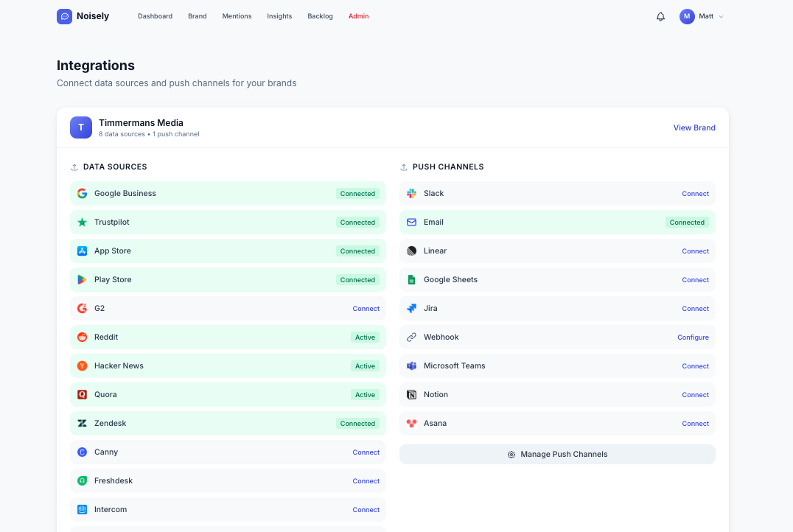The width and height of the screenshot is (793, 532).
Task: Connect the Notion push channel
Action: pyautogui.click(x=696, y=395)
